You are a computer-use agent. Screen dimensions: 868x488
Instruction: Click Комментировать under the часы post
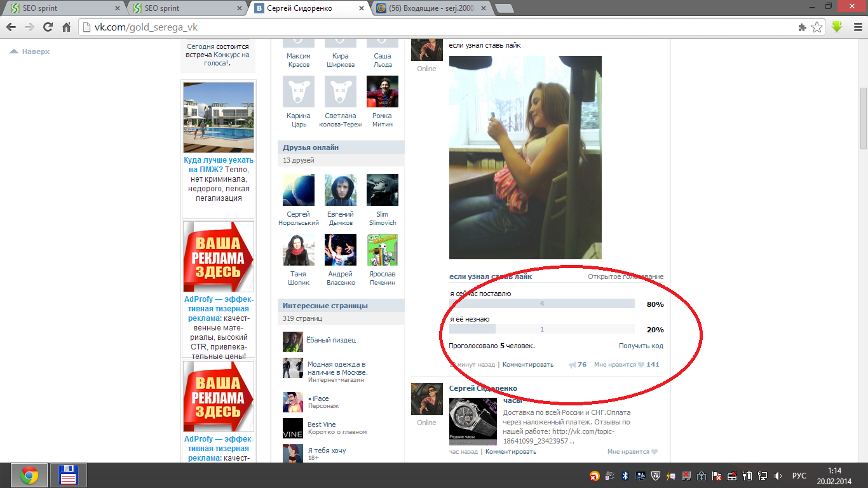[x=511, y=452]
